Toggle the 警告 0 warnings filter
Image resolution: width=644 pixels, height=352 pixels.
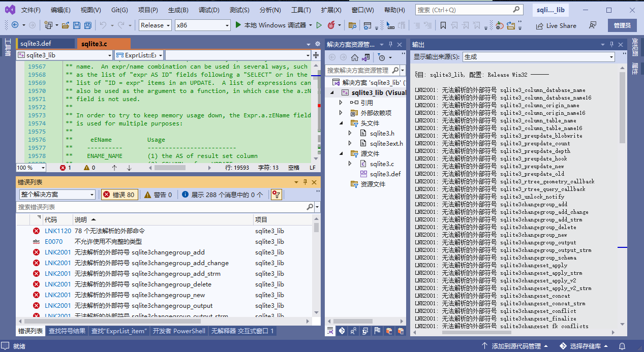click(x=158, y=195)
